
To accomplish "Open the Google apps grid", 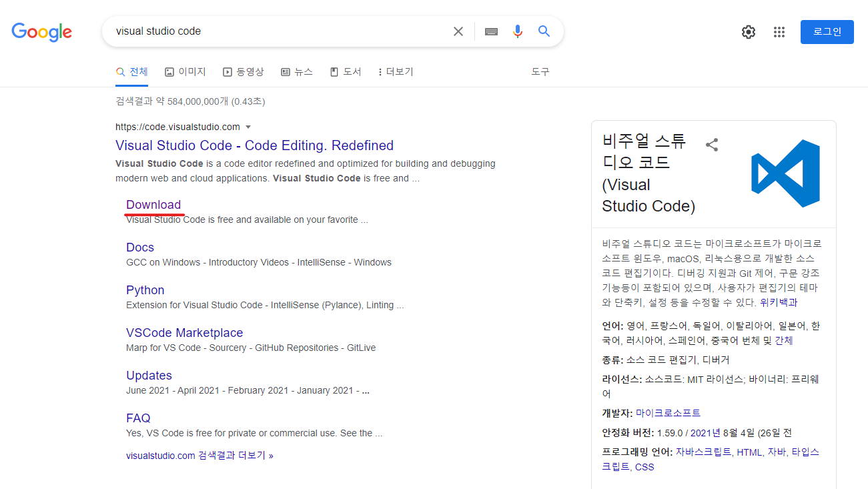I will click(779, 32).
